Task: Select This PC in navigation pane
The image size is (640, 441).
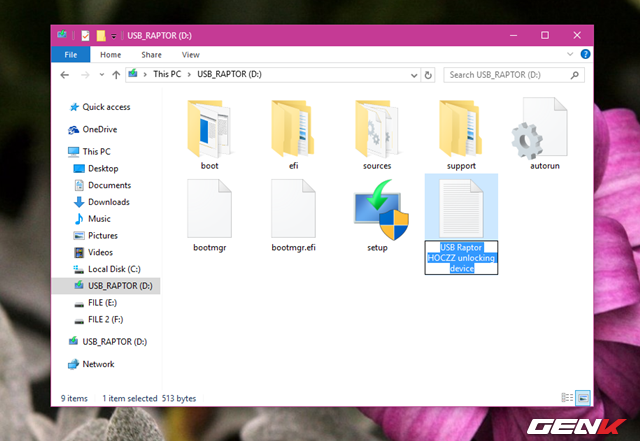Action: click(89, 151)
